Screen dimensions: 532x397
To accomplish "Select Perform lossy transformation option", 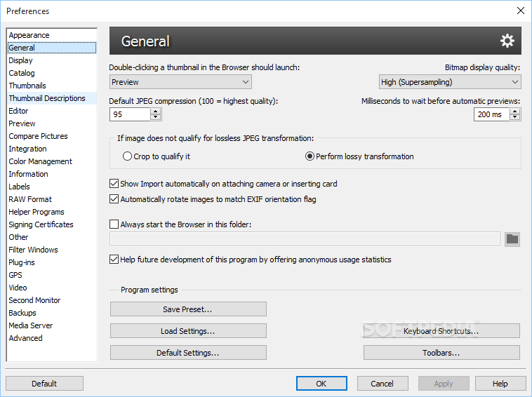I will 310,156.
